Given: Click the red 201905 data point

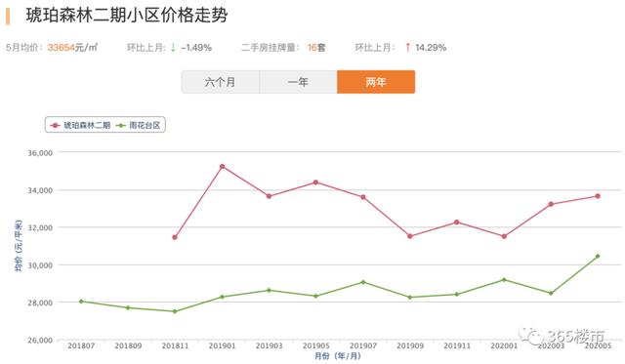Looking at the screenshot, I should pyautogui.click(x=316, y=182).
